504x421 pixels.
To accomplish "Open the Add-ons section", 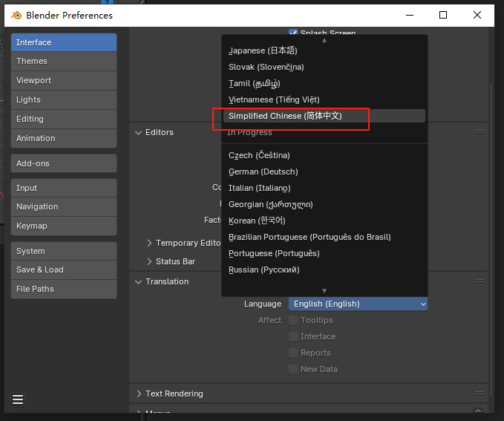I will point(64,163).
